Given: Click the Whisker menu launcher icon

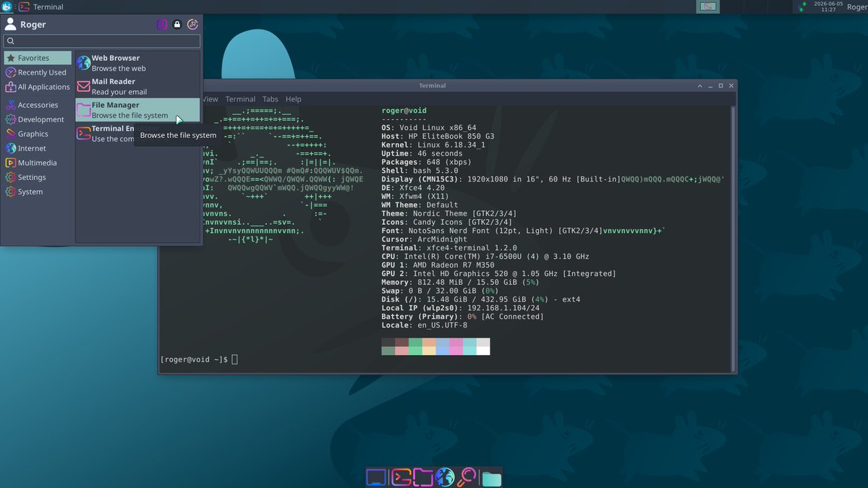Looking at the screenshot, I should [x=7, y=7].
